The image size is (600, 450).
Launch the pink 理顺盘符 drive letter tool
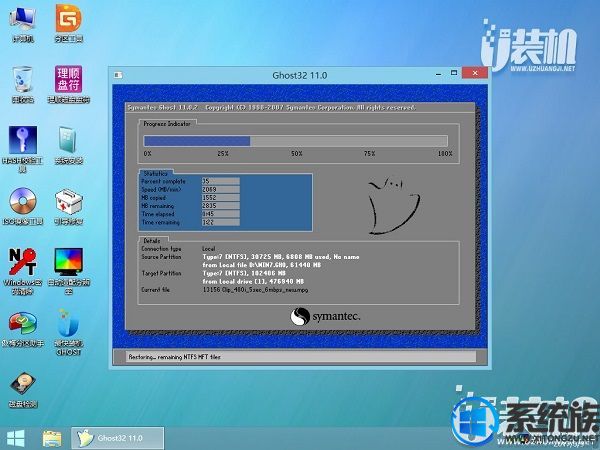[68, 84]
